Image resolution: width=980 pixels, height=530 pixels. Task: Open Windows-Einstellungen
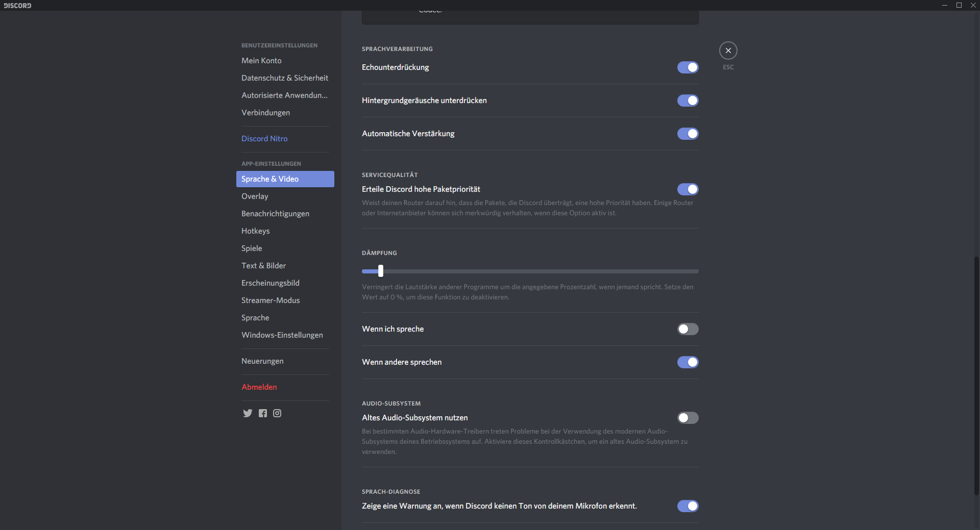pos(285,335)
